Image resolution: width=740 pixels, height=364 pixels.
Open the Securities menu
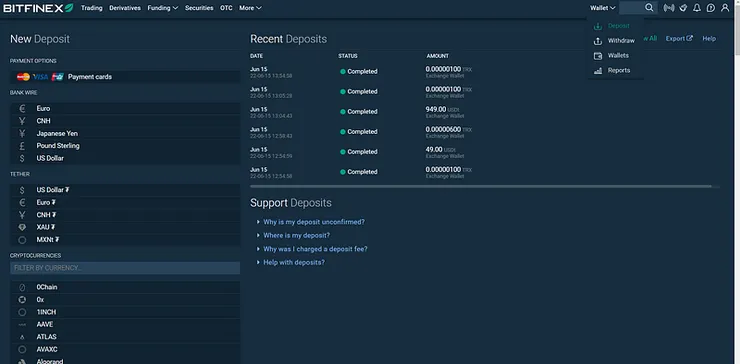click(x=199, y=8)
